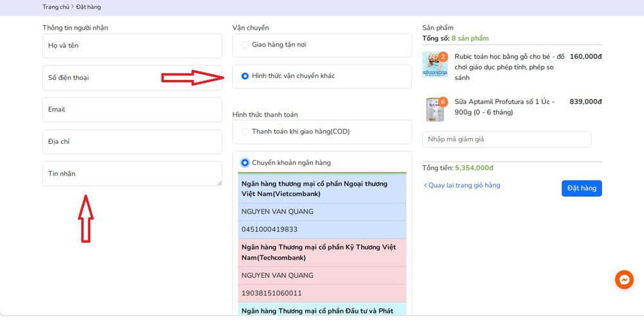Select the Giao hàng tận nơi radio button

245,45
